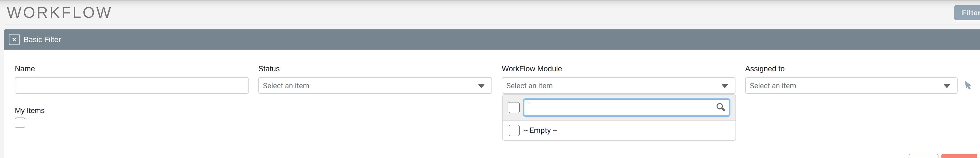The width and height of the screenshot is (980, 158).
Task: Click the magnifier icon in the dropdown search
Action: pyautogui.click(x=720, y=108)
